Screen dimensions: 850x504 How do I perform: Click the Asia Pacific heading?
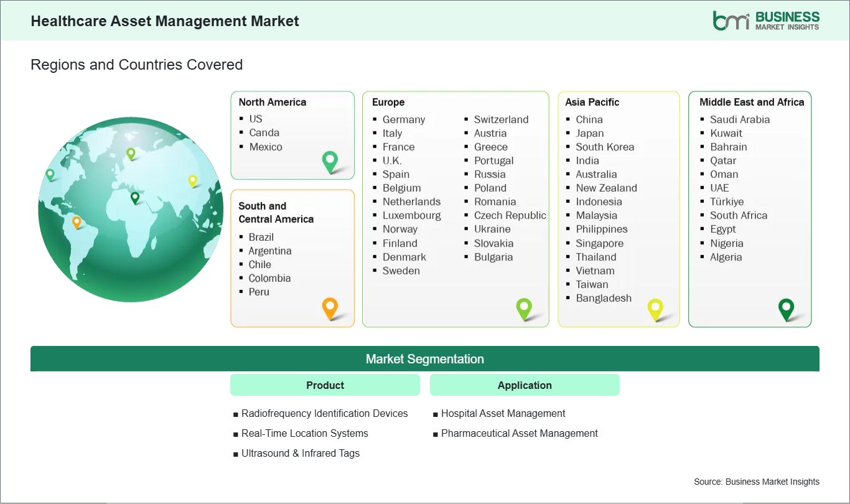click(x=592, y=102)
